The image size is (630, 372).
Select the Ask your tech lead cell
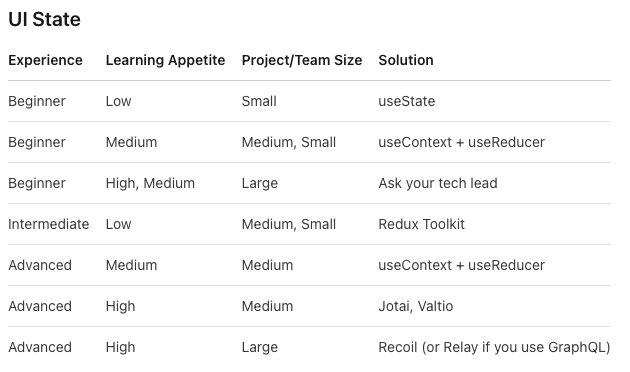click(x=438, y=183)
